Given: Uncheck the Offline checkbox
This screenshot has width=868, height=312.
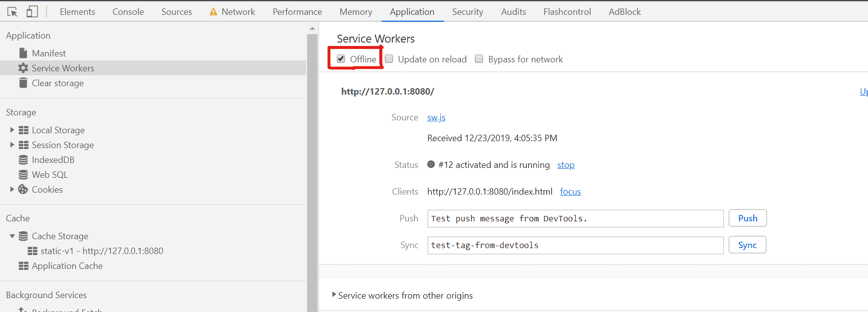Looking at the screenshot, I should 341,59.
